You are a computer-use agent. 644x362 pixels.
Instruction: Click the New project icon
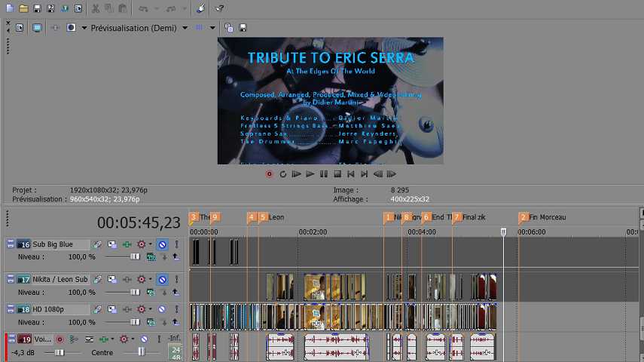(x=10, y=8)
